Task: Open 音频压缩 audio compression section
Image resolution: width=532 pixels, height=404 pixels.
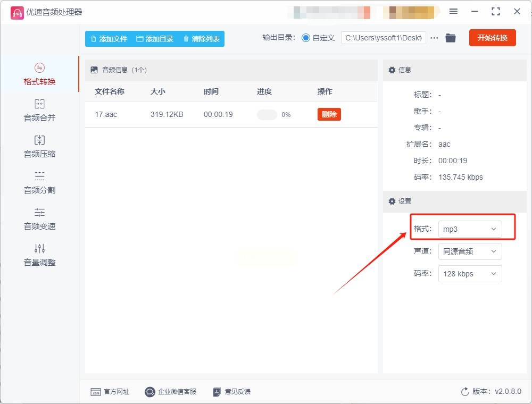Action: pos(39,147)
